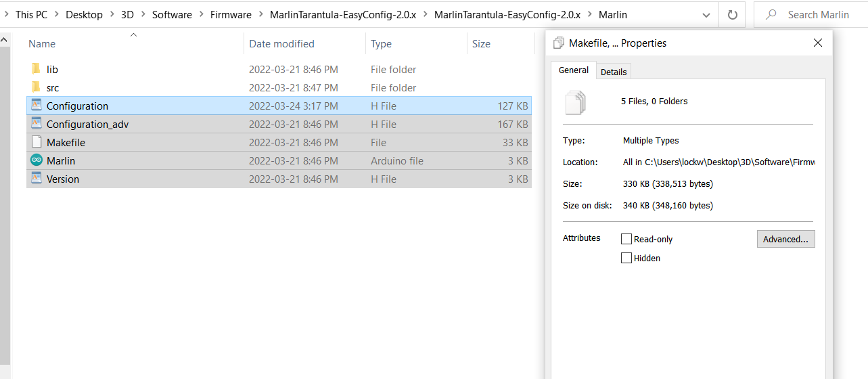Image resolution: width=868 pixels, height=379 pixels.
Task: Click the 2022-03-24 3:17 PM date cell
Action: 294,106
